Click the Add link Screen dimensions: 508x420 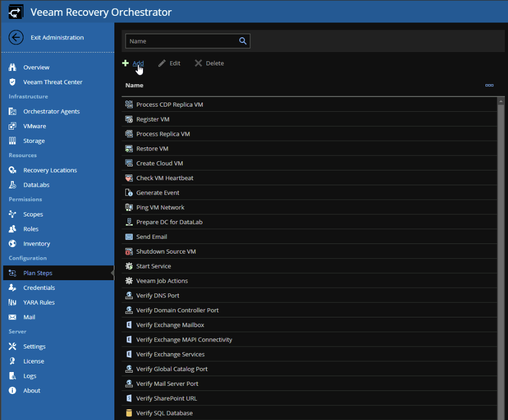pyautogui.click(x=138, y=63)
